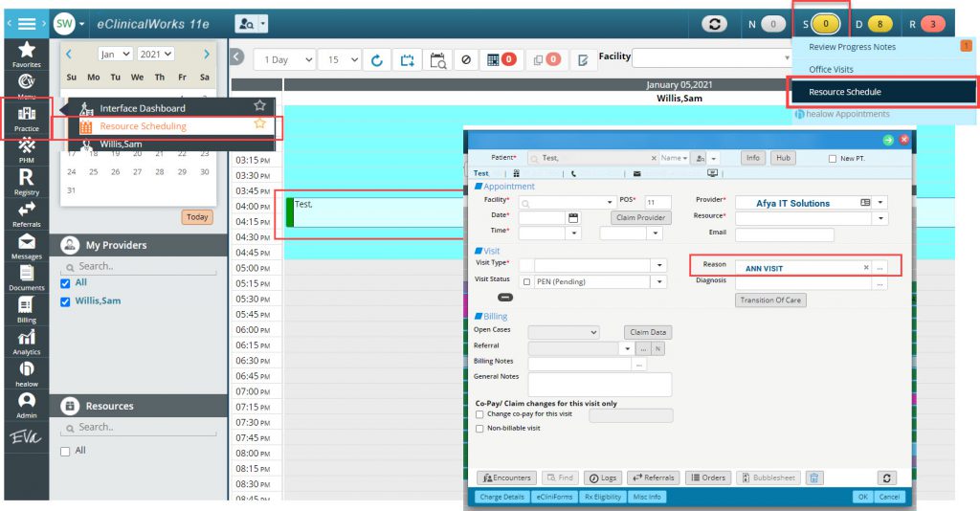Click OK in the appointment dialog
Viewport: 980px width, 511px height.
click(x=862, y=497)
